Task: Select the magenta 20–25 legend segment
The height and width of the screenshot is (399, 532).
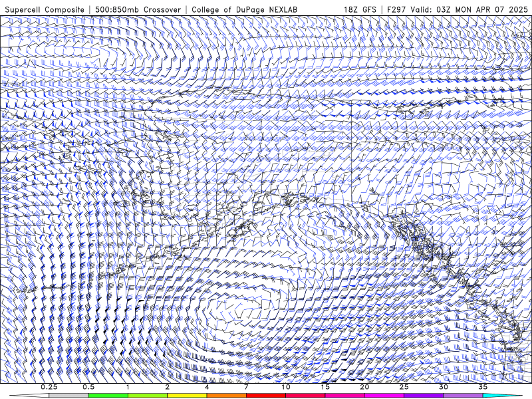Action: pyautogui.click(x=384, y=396)
